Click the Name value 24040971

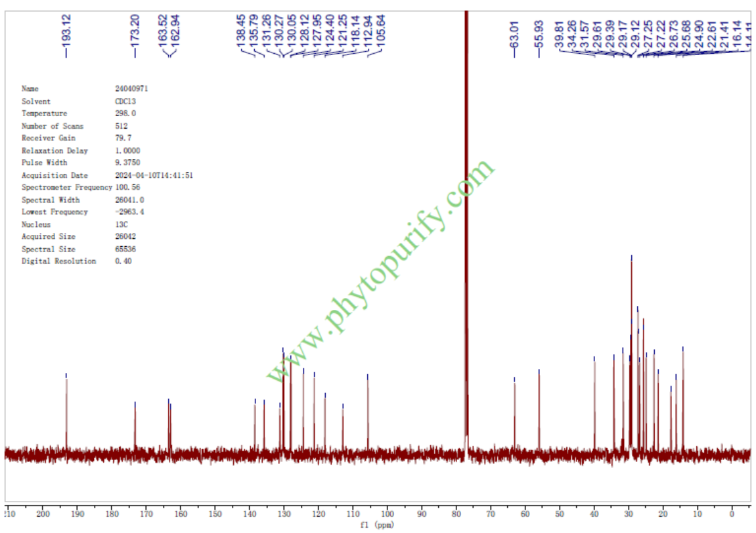pos(136,89)
